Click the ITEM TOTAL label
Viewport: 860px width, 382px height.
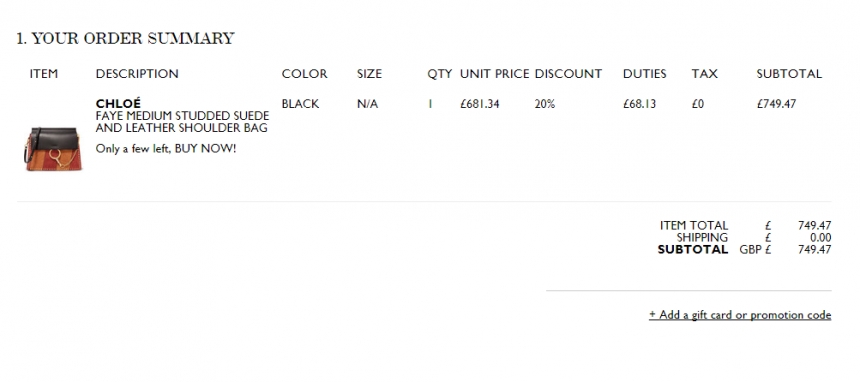coord(694,225)
